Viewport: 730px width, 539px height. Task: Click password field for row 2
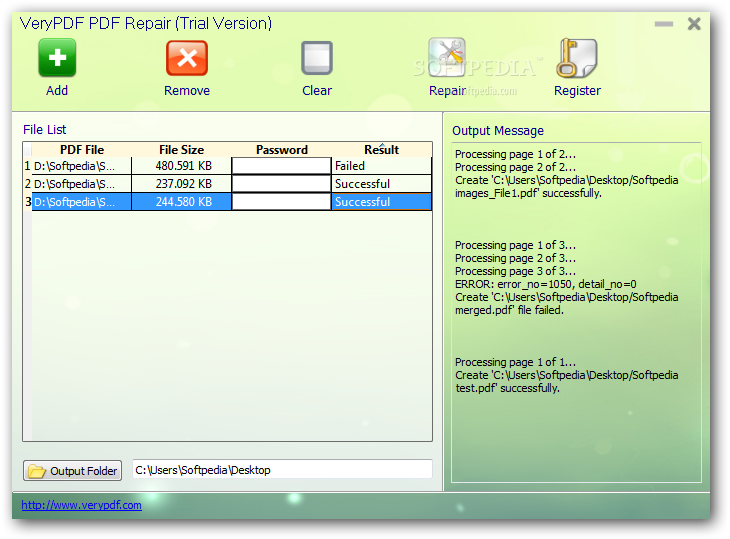pyautogui.click(x=282, y=184)
